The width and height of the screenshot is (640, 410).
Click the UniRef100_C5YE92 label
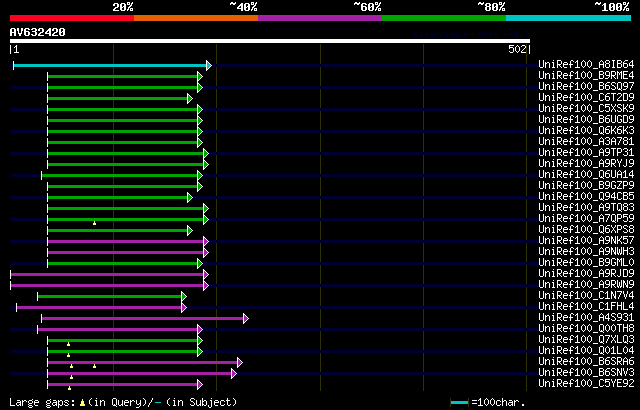(586, 384)
